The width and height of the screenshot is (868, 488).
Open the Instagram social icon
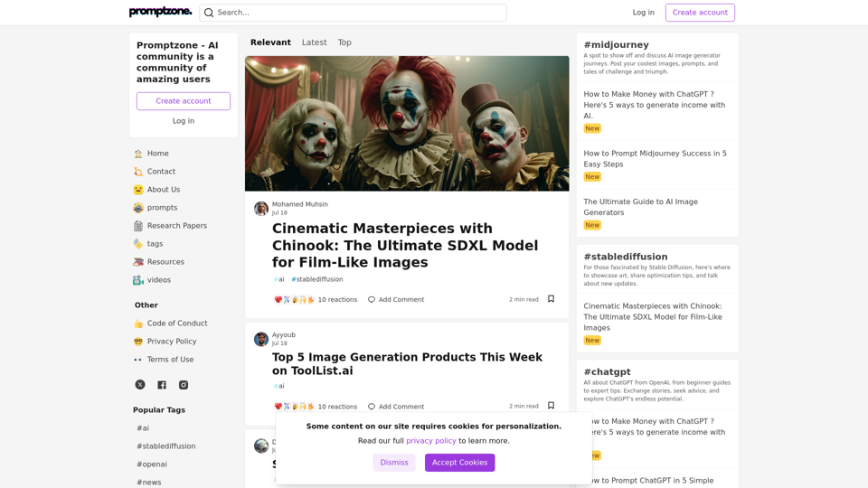coord(184,385)
